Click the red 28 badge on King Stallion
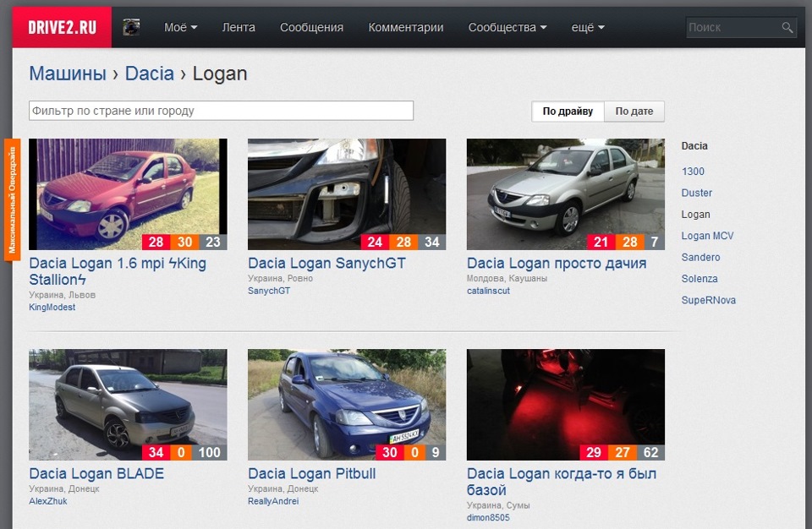The image size is (812, 529). (x=156, y=243)
